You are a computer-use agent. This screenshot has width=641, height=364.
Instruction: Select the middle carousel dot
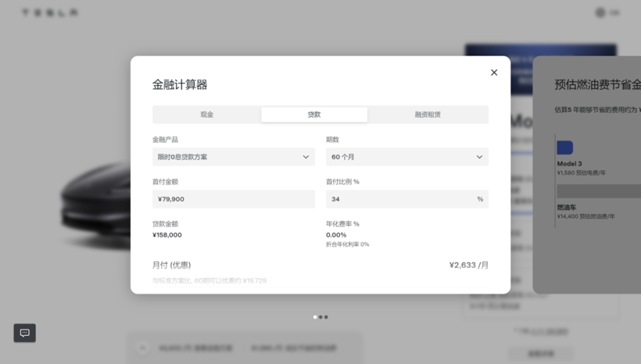click(x=320, y=317)
